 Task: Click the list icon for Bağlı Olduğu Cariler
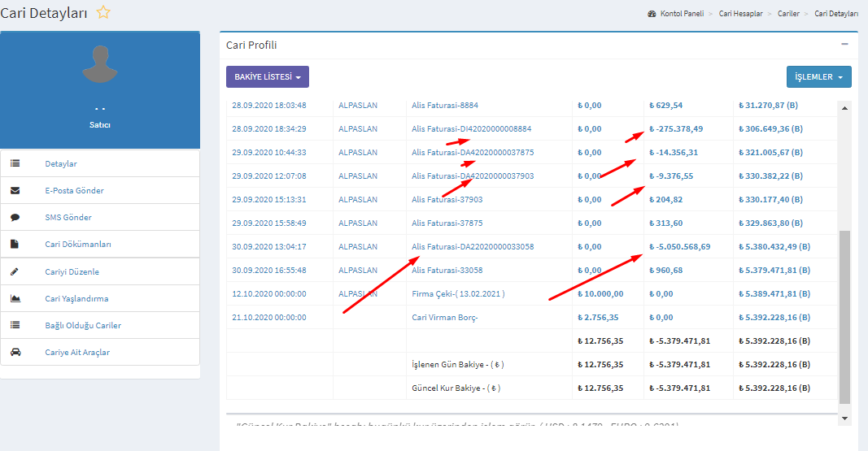(x=15, y=325)
